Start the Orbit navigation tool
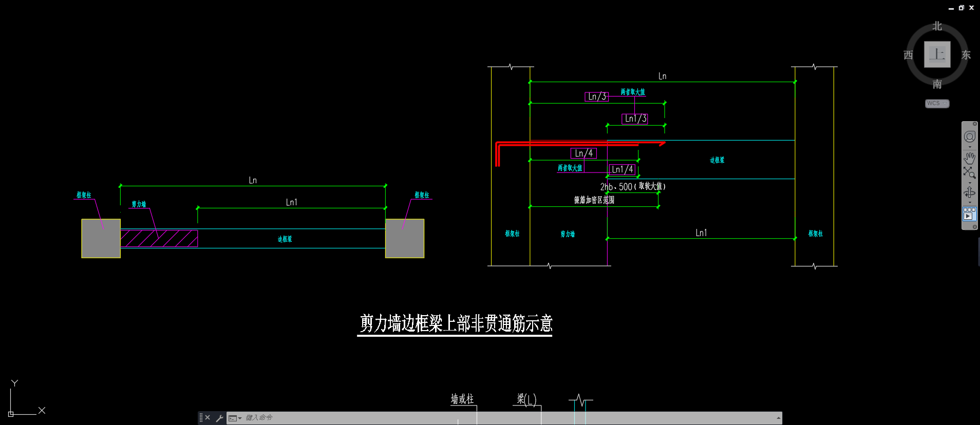 [x=969, y=192]
